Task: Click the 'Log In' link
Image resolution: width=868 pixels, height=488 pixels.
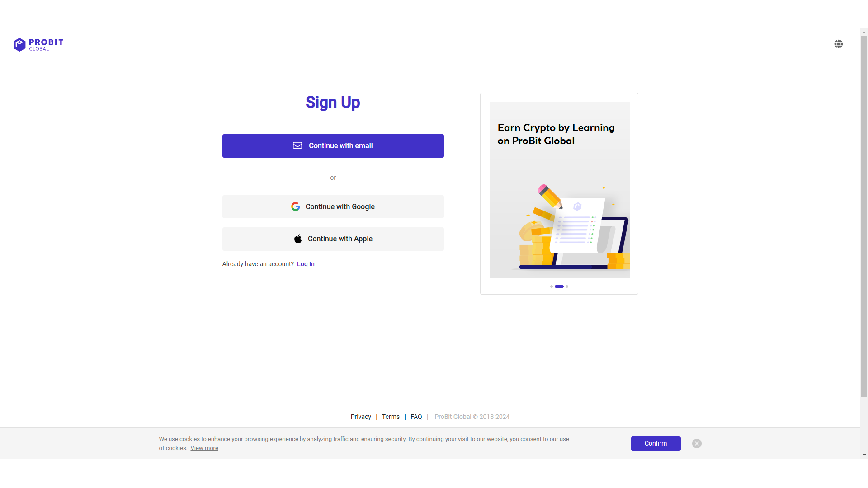Action: click(x=305, y=263)
